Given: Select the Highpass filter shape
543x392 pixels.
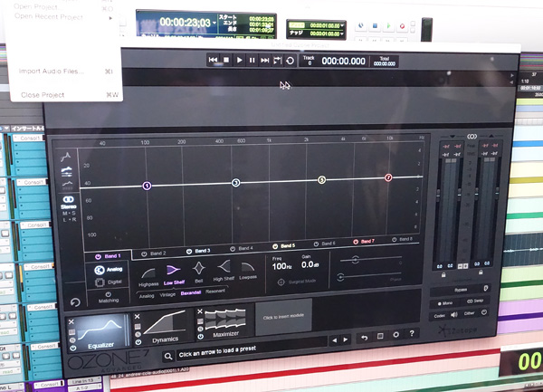Looking at the screenshot, I should (x=148, y=277).
